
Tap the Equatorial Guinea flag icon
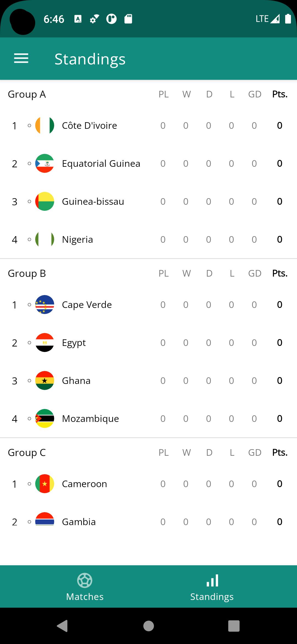(x=45, y=163)
